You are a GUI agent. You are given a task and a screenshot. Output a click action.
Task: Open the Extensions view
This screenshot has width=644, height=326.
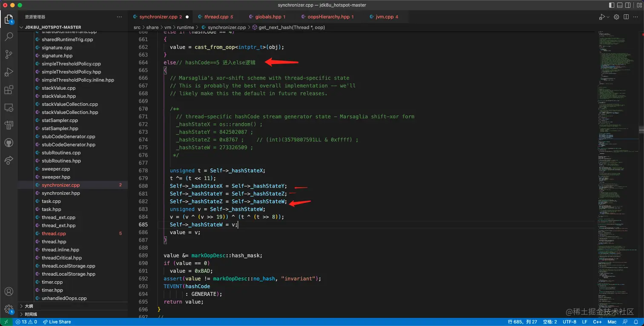pyautogui.click(x=9, y=90)
